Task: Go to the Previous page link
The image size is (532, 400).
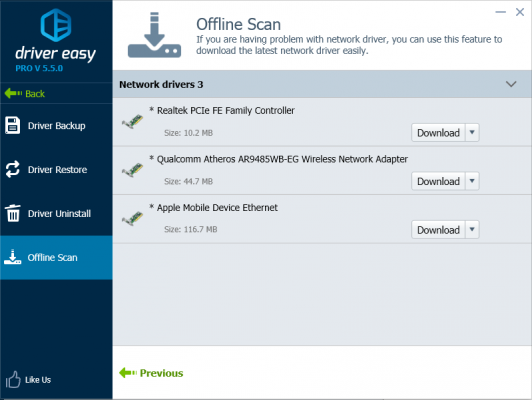Action: point(151,373)
